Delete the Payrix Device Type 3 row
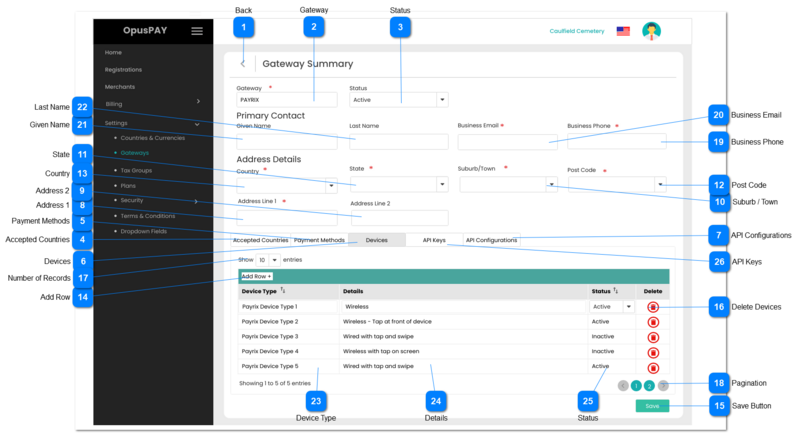799x434 pixels. click(652, 337)
